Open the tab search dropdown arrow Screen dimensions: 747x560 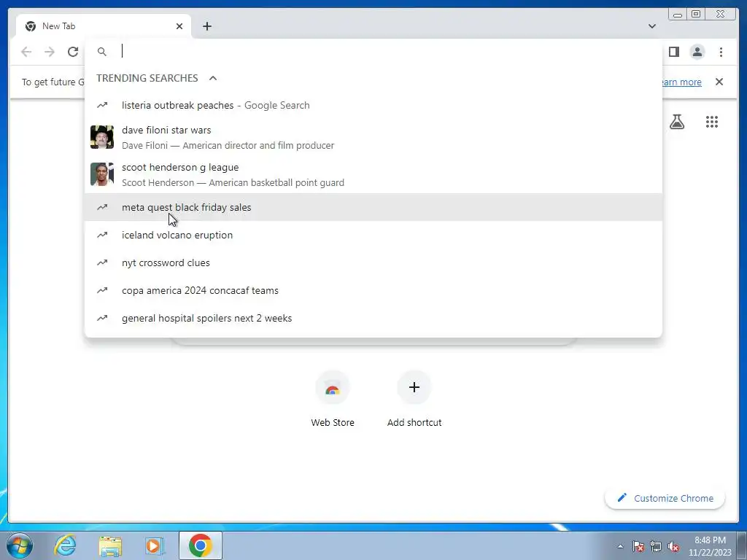coord(652,26)
